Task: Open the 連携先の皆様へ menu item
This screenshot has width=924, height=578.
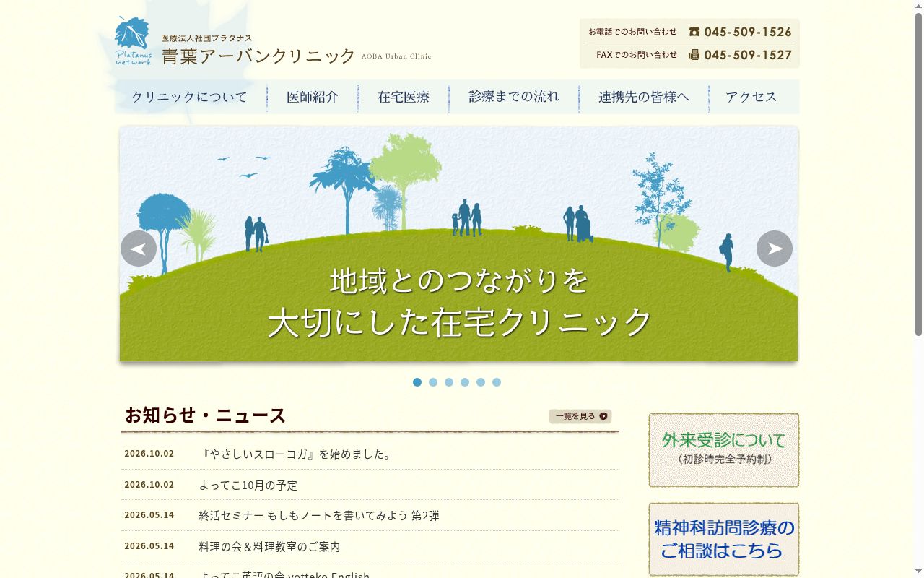Action: pyautogui.click(x=644, y=97)
